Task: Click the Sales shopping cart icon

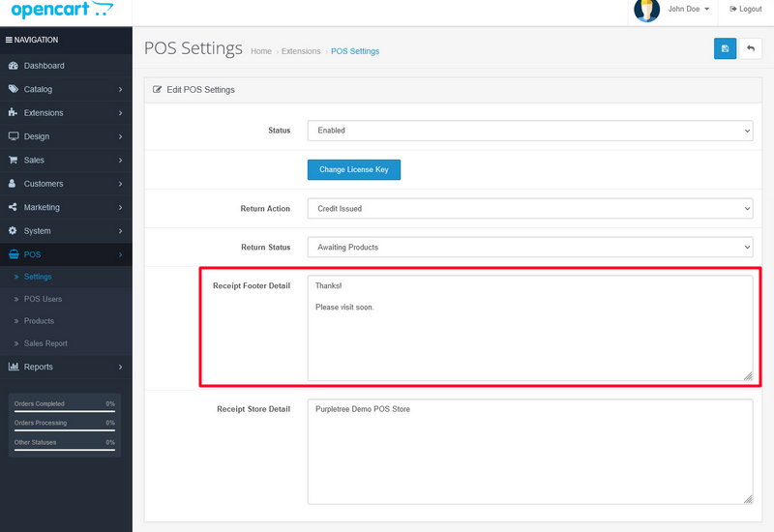Action: [x=13, y=160]
